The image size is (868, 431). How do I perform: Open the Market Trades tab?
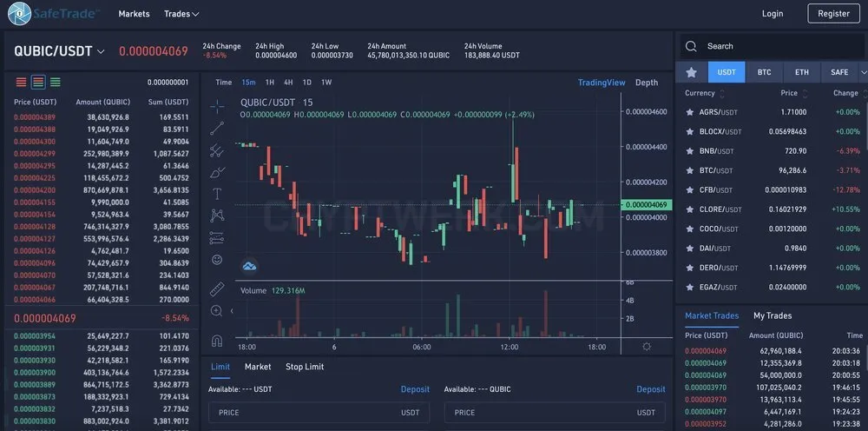point(712,315)
